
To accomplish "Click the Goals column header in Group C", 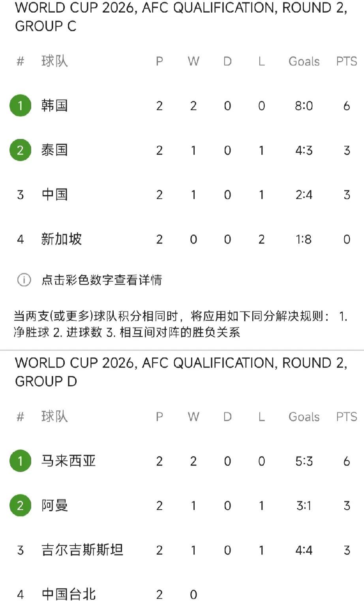I will [x=304, y=61].
